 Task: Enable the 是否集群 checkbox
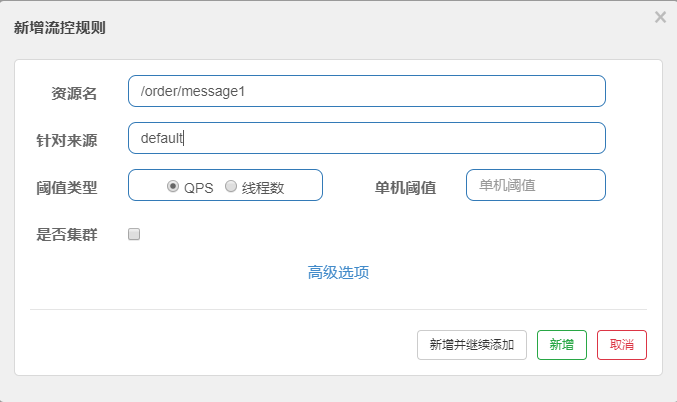[134, 234]
